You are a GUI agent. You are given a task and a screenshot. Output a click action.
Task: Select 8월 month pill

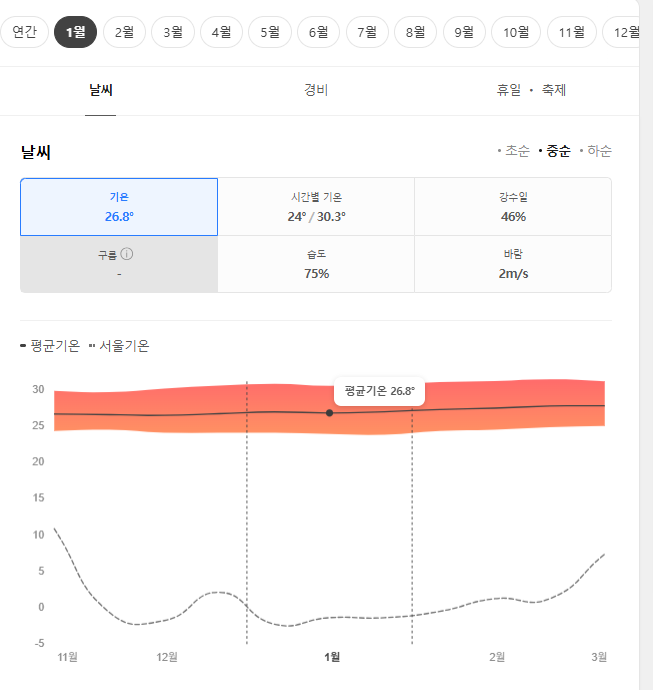click(415, 32)
